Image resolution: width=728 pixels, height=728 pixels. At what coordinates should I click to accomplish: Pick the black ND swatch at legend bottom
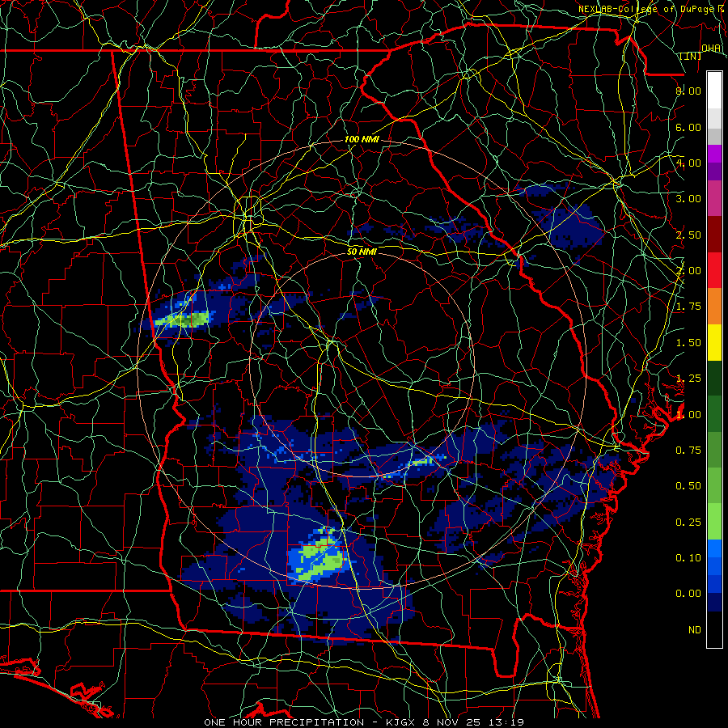pyautogui.click(x=714, y=629)
